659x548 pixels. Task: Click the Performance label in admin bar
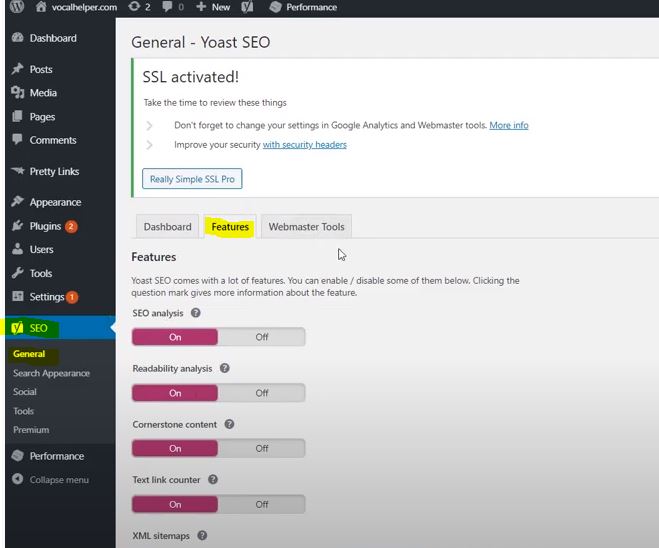[x=311, y=7]
